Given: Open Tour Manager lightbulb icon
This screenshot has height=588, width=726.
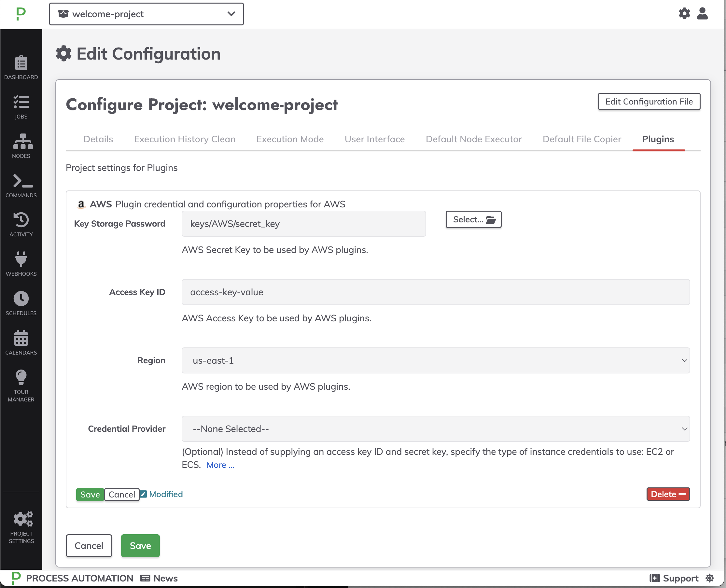Looking at the screenshot, I should [x=21, y=377].
